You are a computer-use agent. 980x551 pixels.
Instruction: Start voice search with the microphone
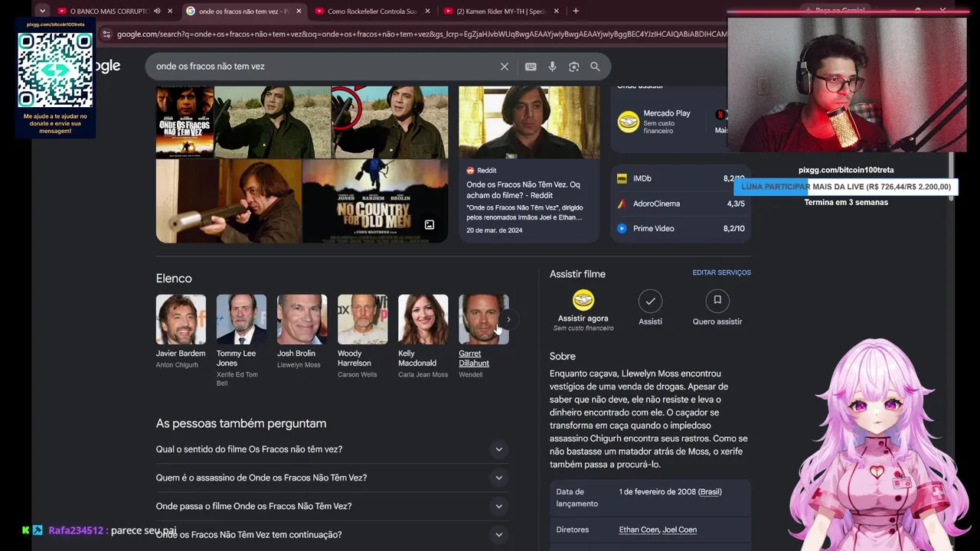[x=552, y=67]
